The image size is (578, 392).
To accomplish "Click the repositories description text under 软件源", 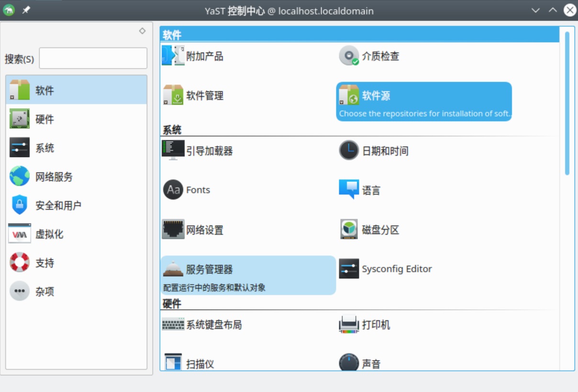I will tap(425, 113).
